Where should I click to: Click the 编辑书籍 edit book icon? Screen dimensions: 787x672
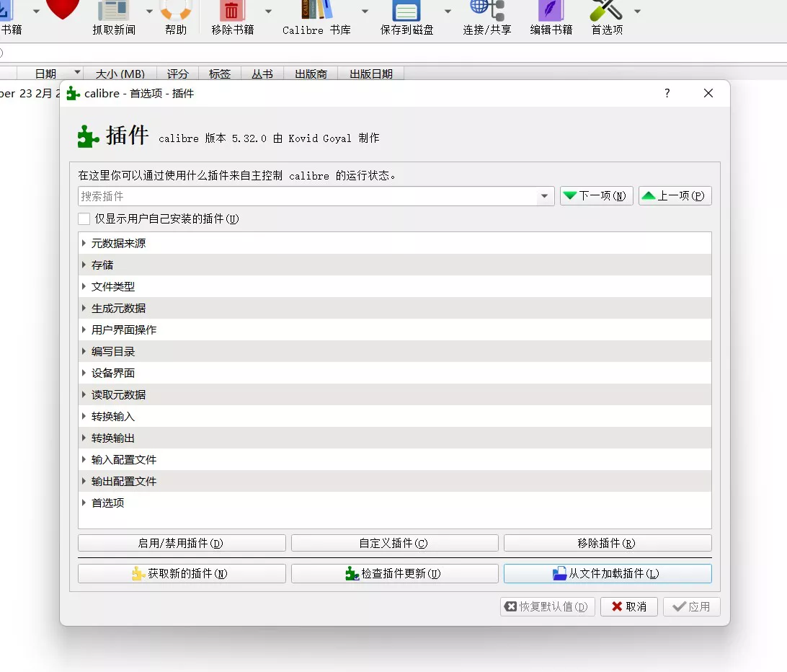tap(551, 10)
